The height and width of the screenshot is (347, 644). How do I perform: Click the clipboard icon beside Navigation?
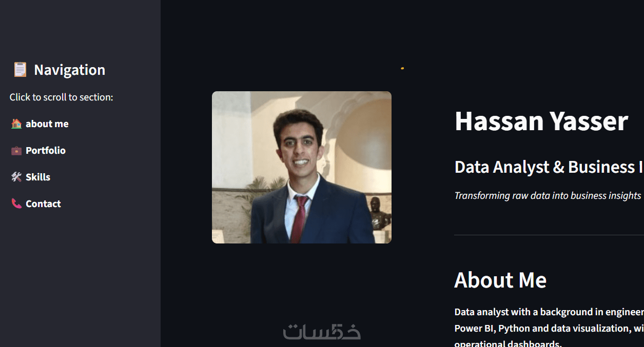point(20,70)
